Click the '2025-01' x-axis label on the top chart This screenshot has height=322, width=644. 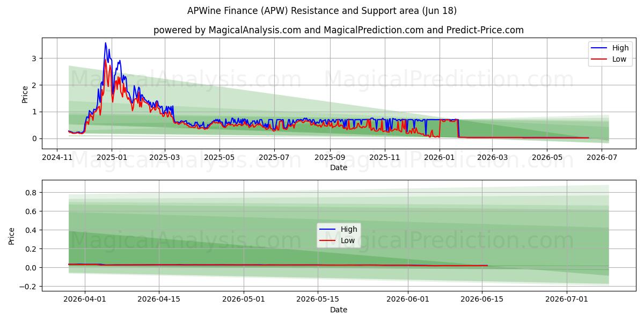click(x=112, y=157)
